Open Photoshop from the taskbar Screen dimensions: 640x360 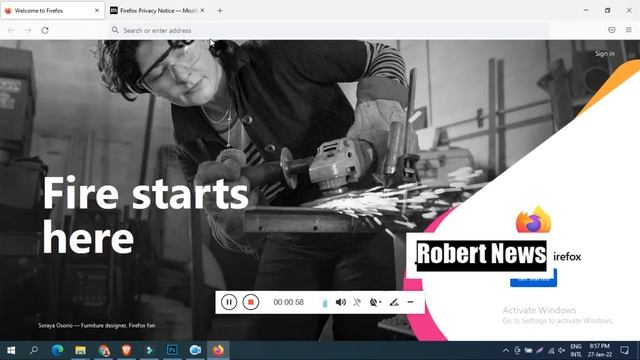click(172, 350)
